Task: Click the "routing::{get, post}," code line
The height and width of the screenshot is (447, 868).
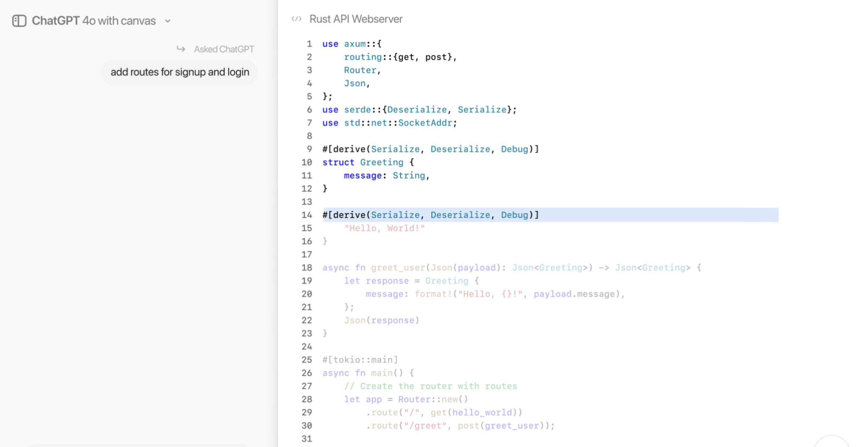Action: pos(400,57)
